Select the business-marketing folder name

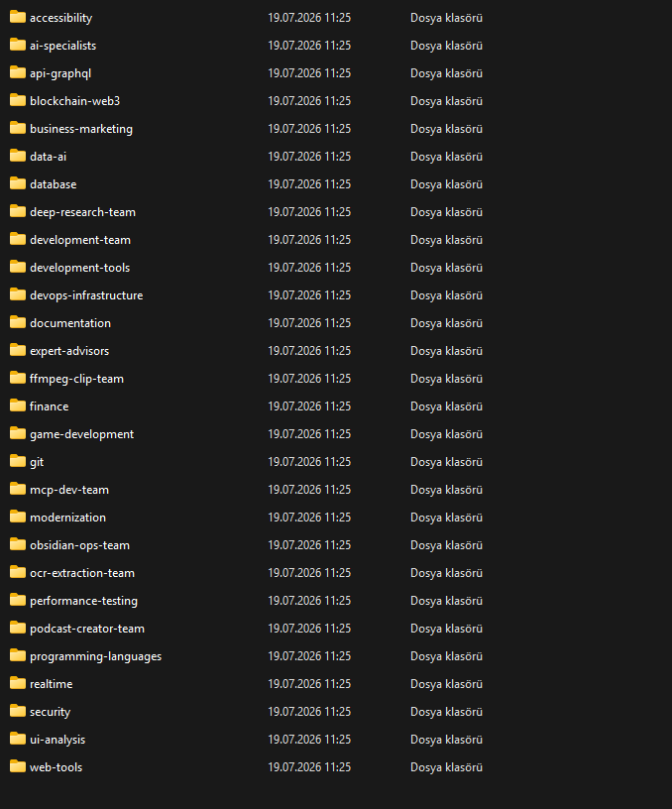coord(81,129)
